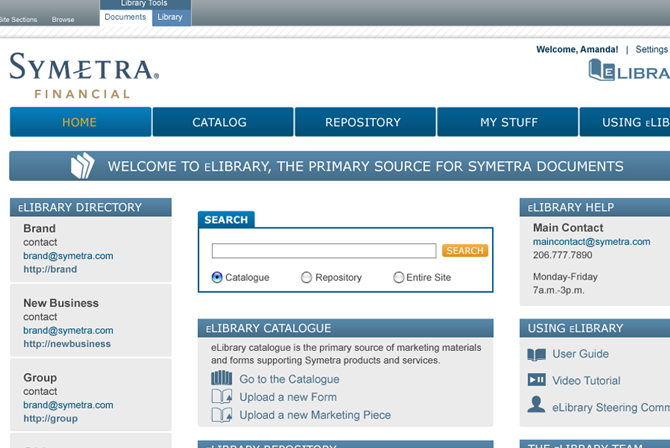Select the Entire Site radio button
670x448 pixels.
(x=398, y=277)
